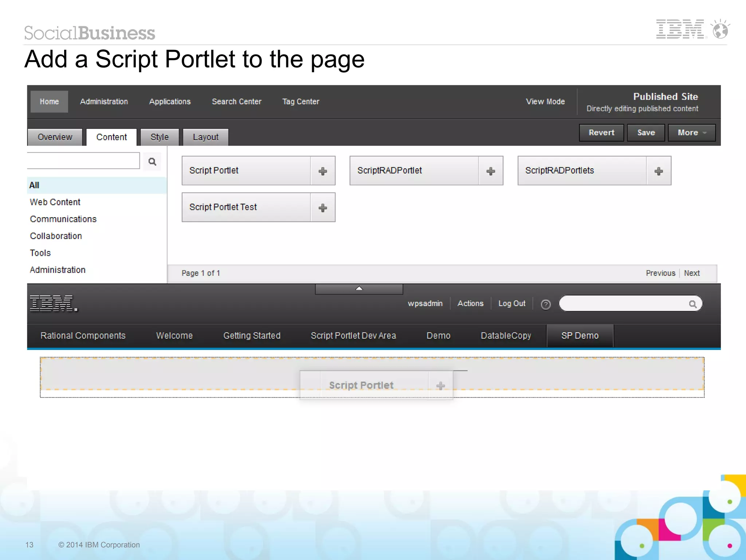This screenshot has height=560, width=746.
Task: Click the Script Portlet card label
Action: 214,170
